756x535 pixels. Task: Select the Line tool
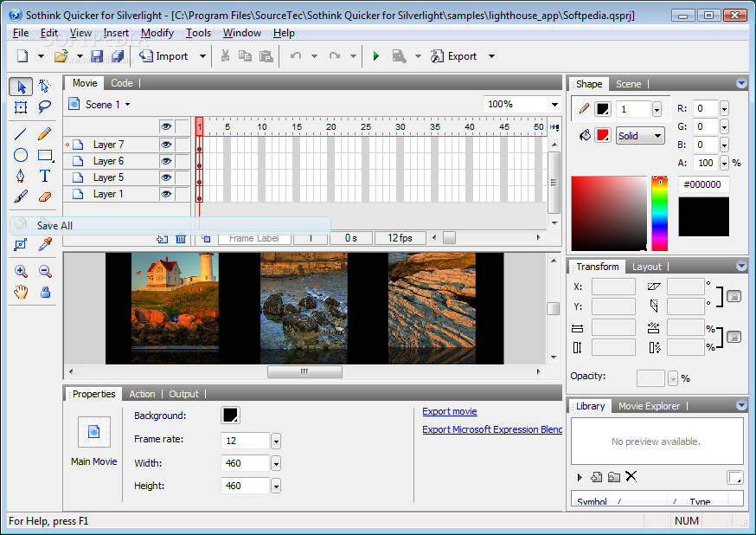click(21, 133)
